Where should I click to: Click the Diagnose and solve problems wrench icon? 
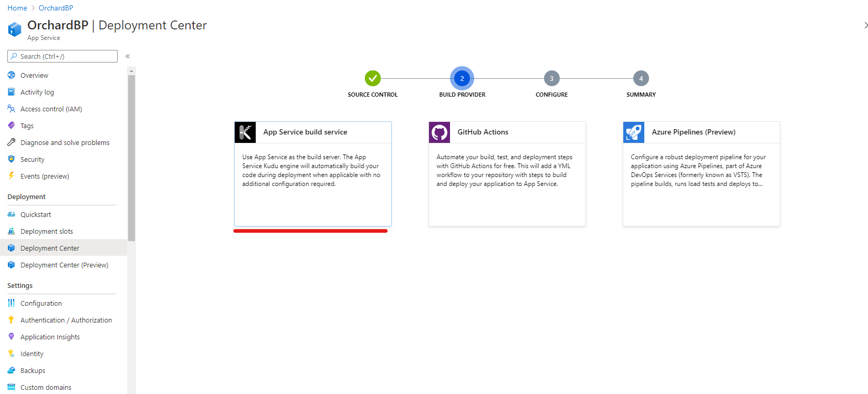click(11, 142)
